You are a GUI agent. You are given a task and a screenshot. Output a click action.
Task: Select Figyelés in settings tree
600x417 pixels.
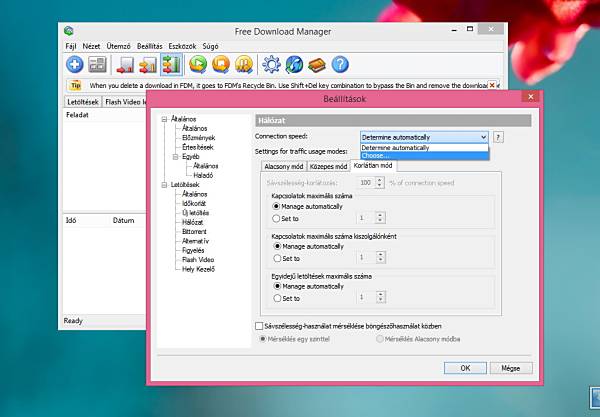193,250
